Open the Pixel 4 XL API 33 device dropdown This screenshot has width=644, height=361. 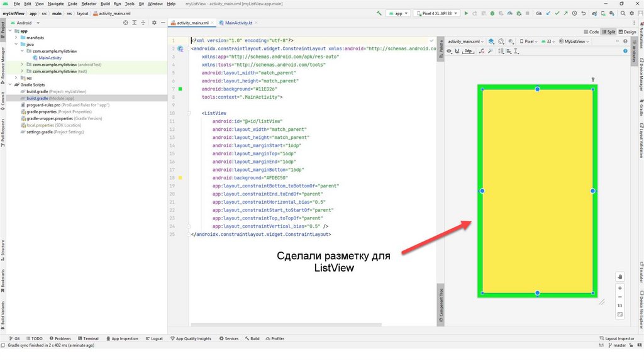pyautogui.click(x=436, y=13)
